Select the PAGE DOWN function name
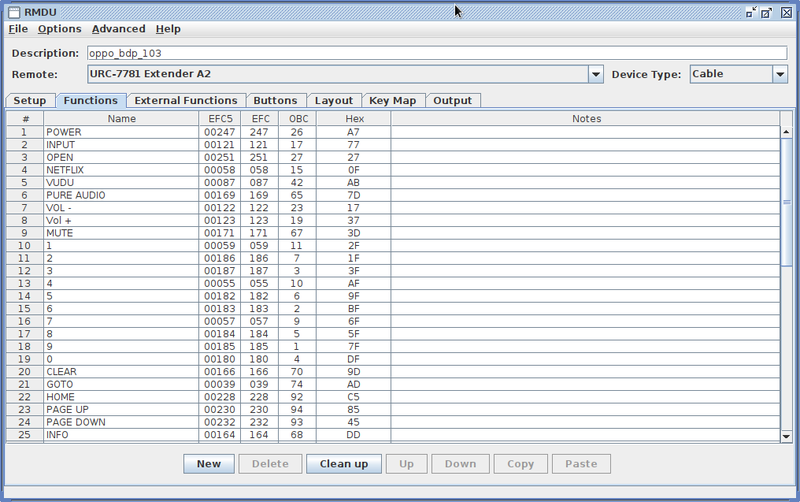 [121, 422]
